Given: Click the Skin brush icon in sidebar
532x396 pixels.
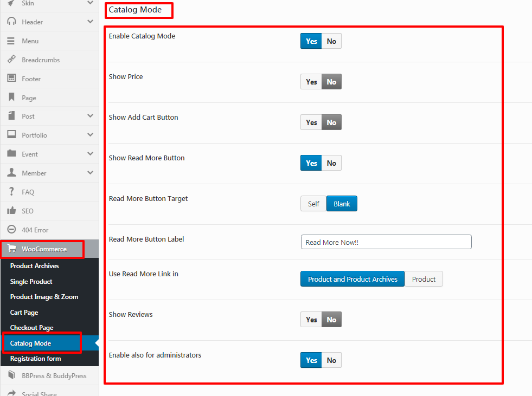Looking at the screenshot, I should coord(11,3).
